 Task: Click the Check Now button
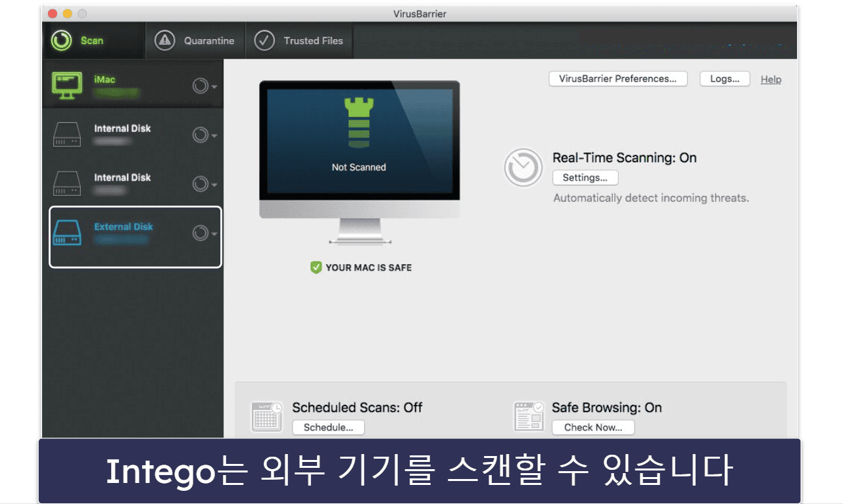593,427
